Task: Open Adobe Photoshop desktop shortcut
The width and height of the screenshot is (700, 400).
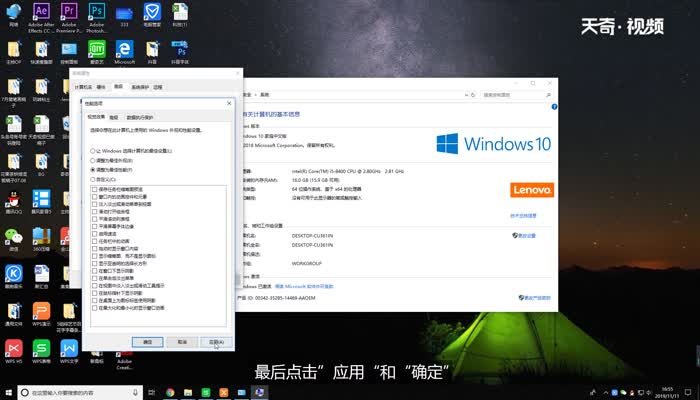Action: [96, 17]
